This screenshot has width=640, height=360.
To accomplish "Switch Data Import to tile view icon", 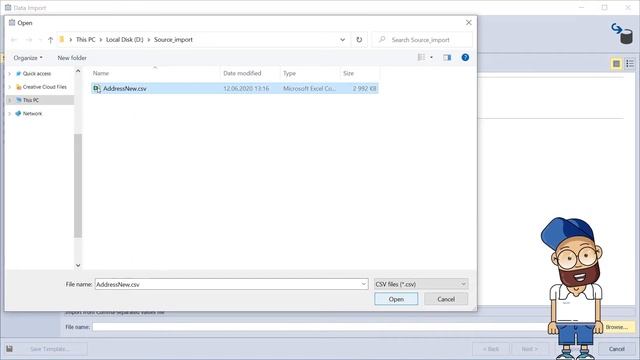I will 616,64.
